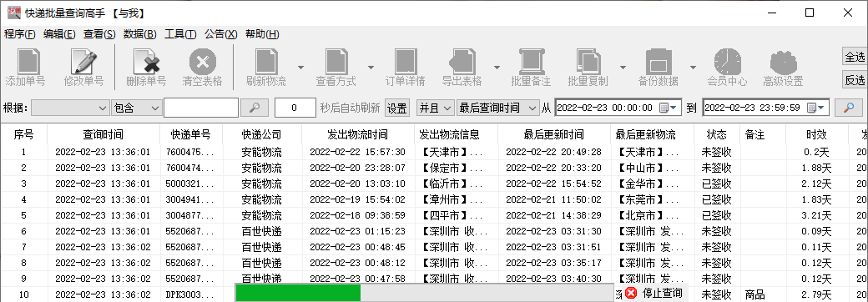Click row 8 sequence number 8
This screenshot has height=302, width=868.
[24, 264]
